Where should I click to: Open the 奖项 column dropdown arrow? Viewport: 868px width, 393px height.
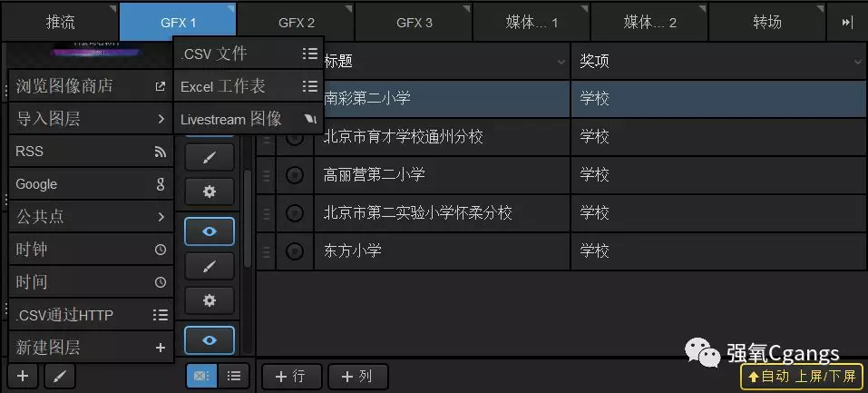(857, 62)
